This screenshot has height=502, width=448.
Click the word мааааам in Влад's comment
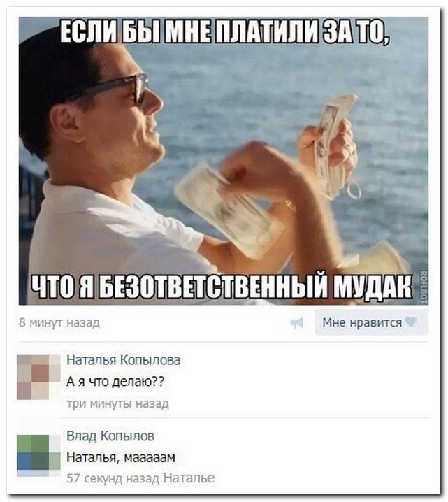pos(150,457)
